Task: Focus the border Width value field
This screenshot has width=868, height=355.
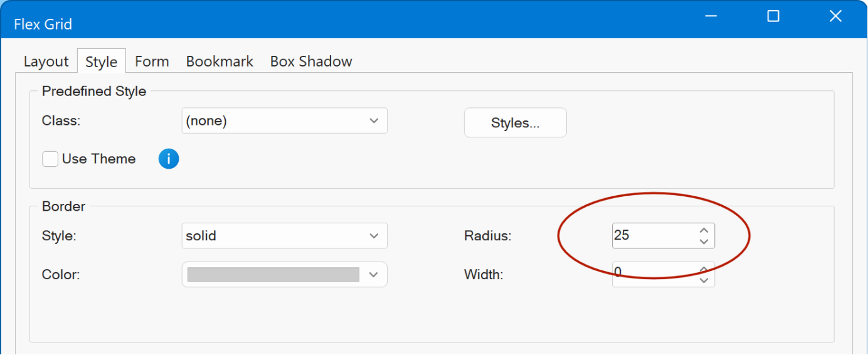Action: [x=652, y=275]
